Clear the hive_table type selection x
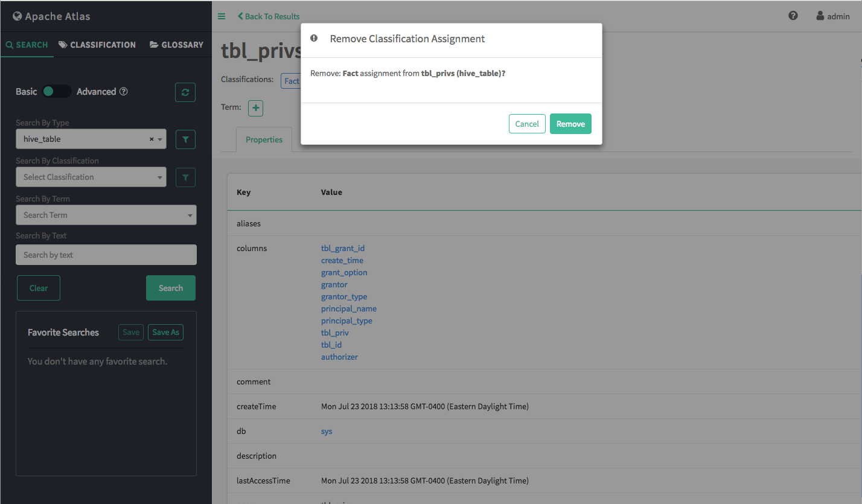This screenshot has height=504, width=862. click(152, 139)
